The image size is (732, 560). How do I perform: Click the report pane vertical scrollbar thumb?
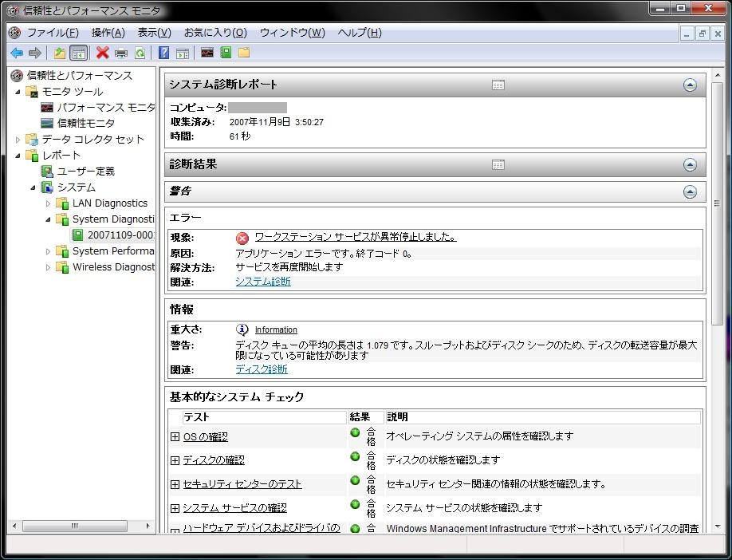coord(717,203)
